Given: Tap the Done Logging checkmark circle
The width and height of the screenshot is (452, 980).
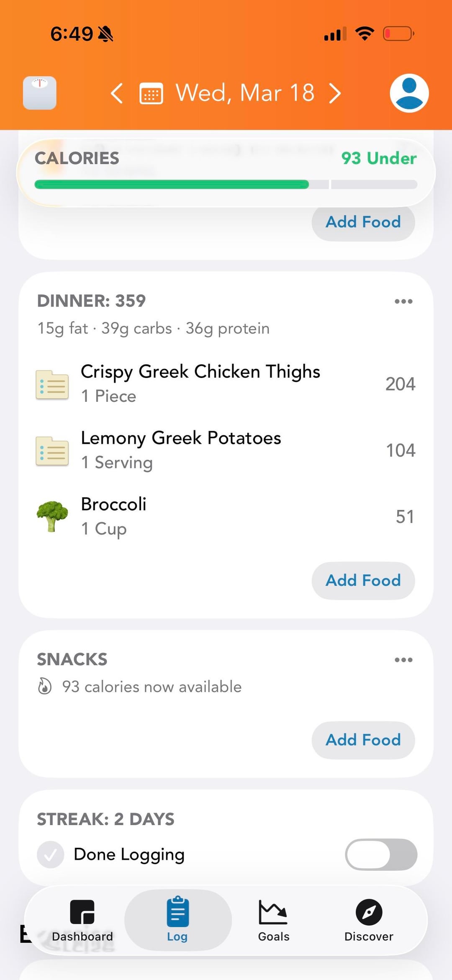Looking at the screenshot, I should pos(50,854).
